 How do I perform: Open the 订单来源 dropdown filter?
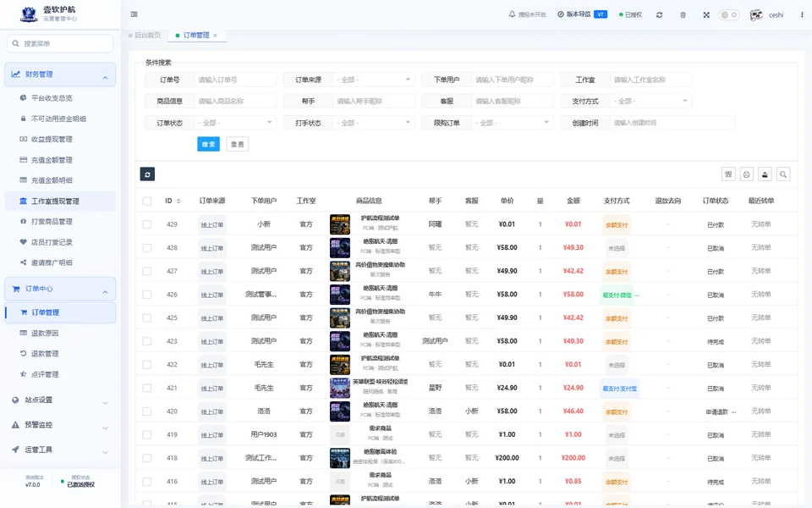(x=373, y=80)
